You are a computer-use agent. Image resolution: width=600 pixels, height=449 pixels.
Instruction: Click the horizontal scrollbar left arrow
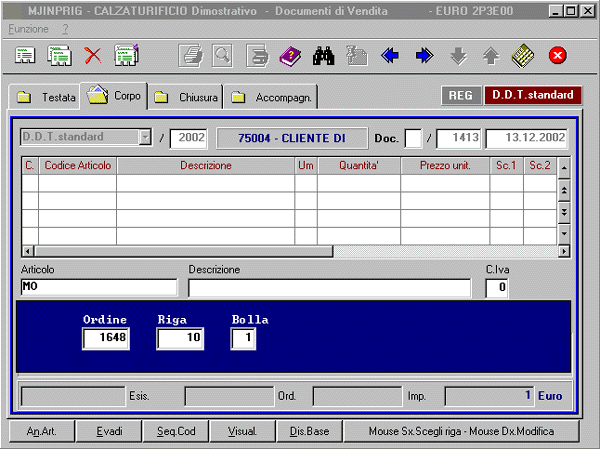point(28,251)
